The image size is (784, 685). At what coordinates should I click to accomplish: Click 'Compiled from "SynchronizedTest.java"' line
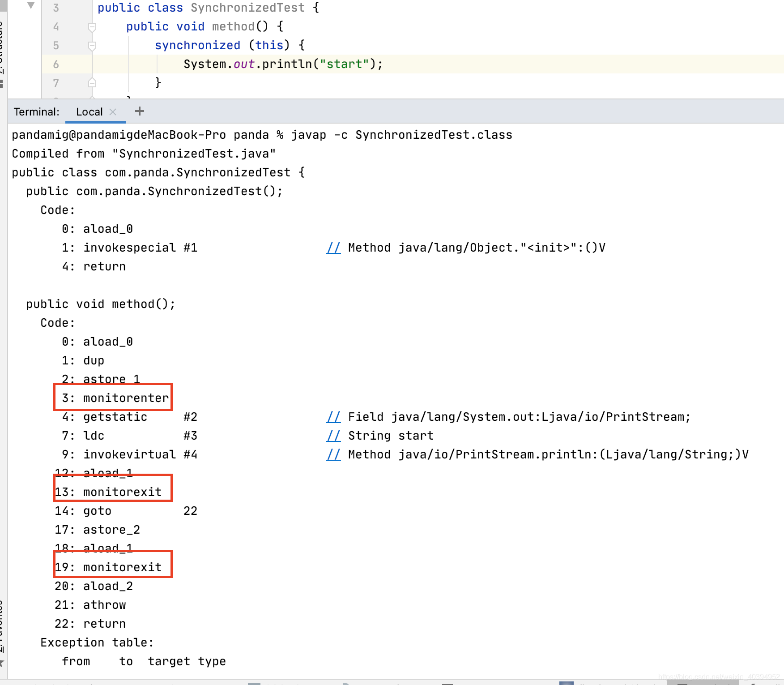click(x=144, y=154)
